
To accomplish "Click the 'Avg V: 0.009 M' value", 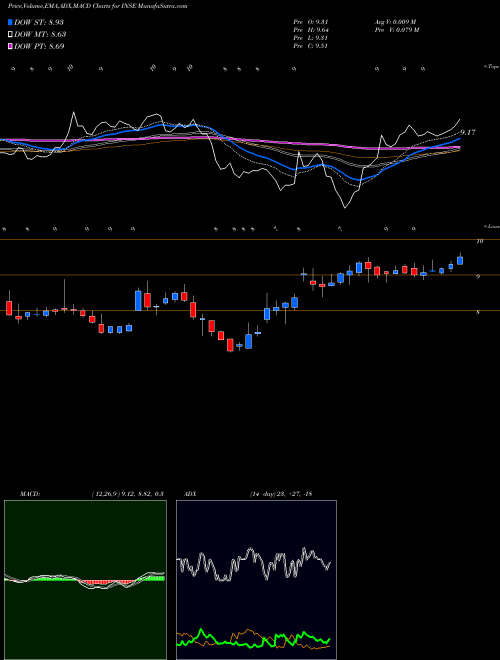I will (x=395, y=22).
